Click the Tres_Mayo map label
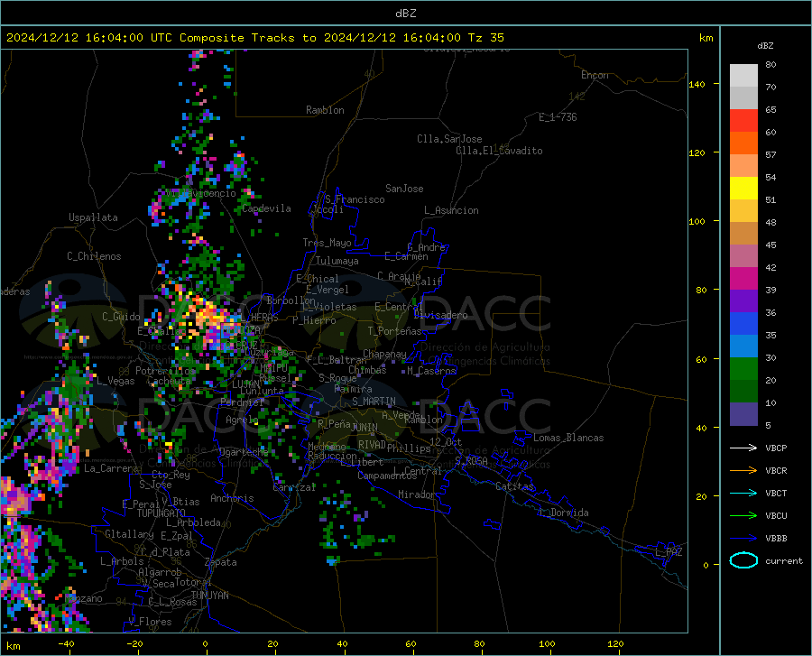This screenshot has width=812, height=656. click(x=327, y=243)
